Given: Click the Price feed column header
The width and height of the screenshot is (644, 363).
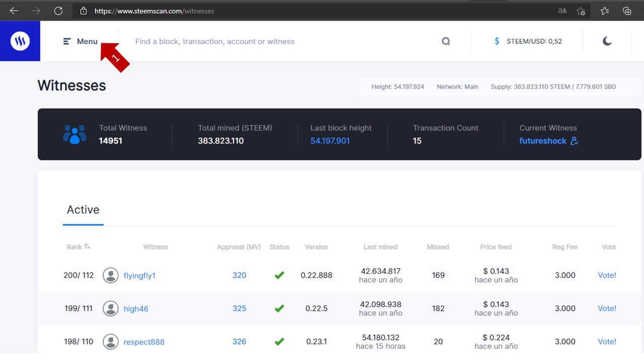Looking at the screenshot, I should pyautogui.click(x=496, y=247).
